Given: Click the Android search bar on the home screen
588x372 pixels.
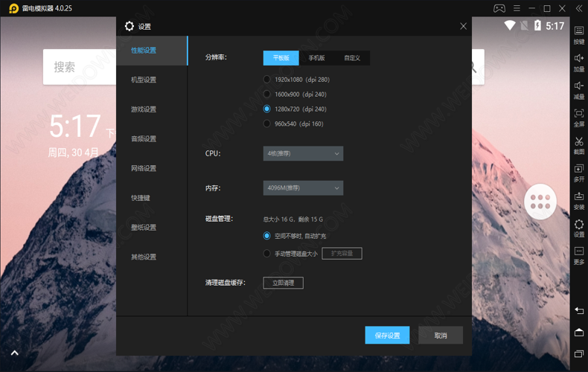Looking at the screenshot, I should (x=78, y=68).
